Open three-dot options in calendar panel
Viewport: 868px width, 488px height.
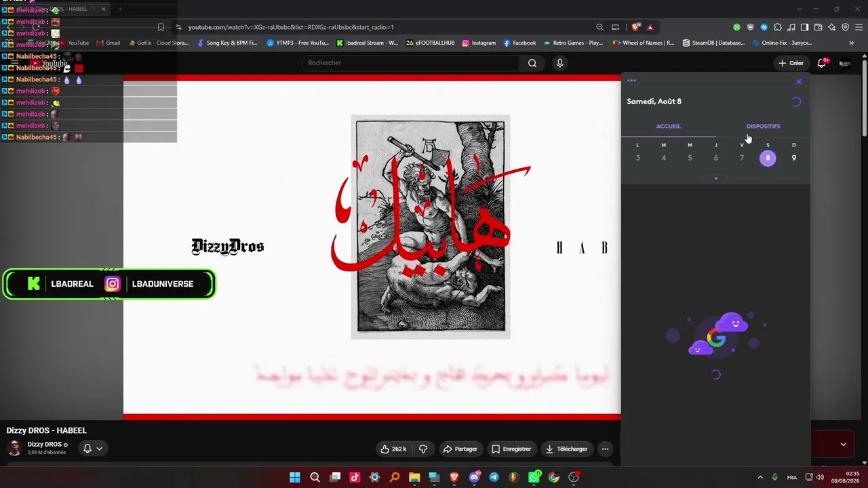[631, 81]
